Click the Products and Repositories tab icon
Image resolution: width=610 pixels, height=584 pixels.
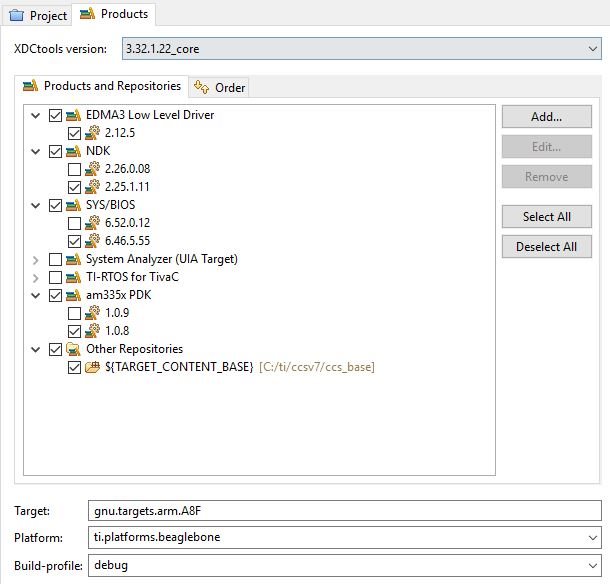coord(30,86)
